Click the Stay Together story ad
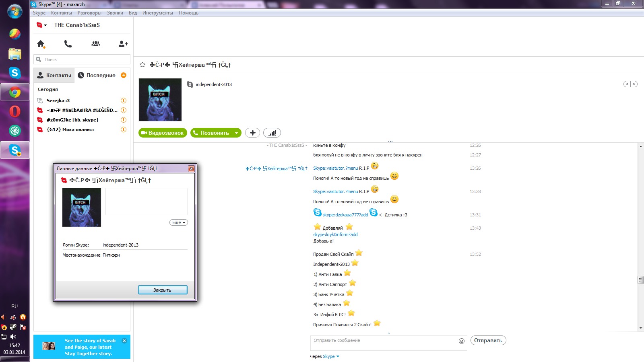Image resolution: width=644 pixels, height=362 pixels. click(x=82, y=347)
